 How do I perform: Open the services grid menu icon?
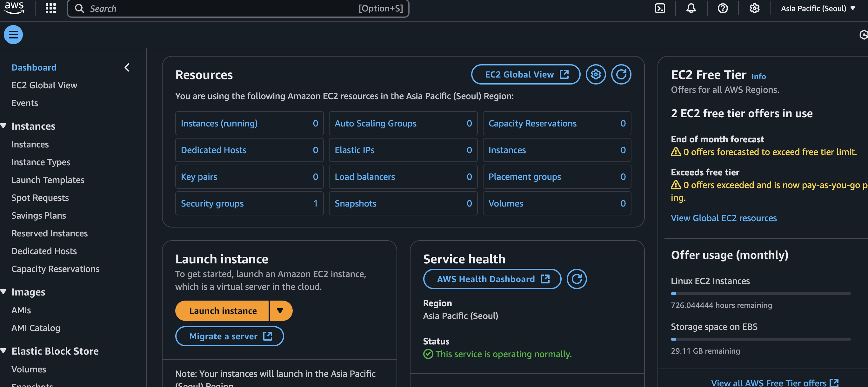[50, 8]
